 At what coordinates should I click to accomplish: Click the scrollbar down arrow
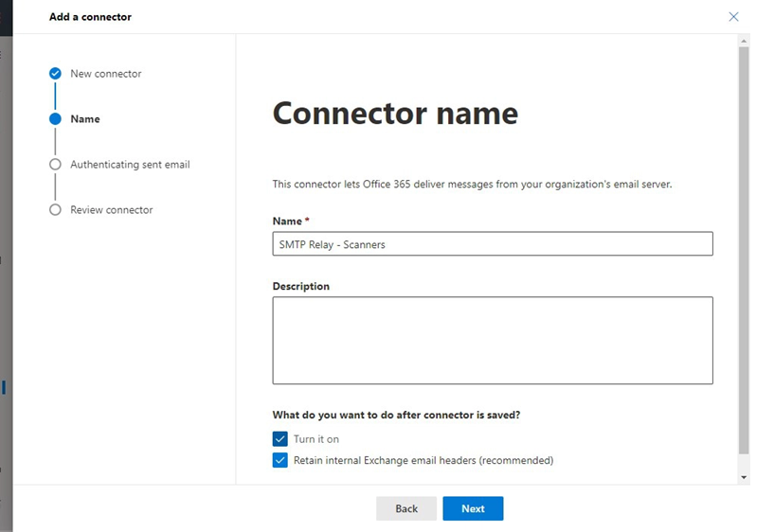[744, 477]
